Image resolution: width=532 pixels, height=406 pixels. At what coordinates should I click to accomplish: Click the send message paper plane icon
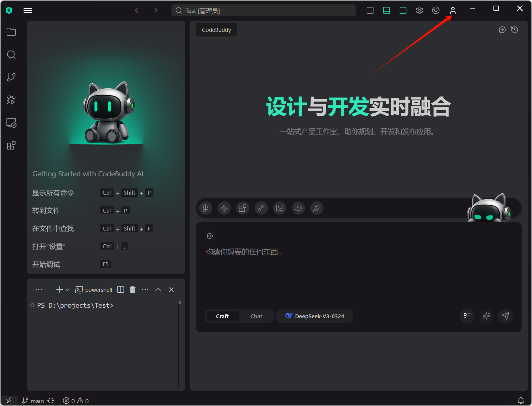505,316
